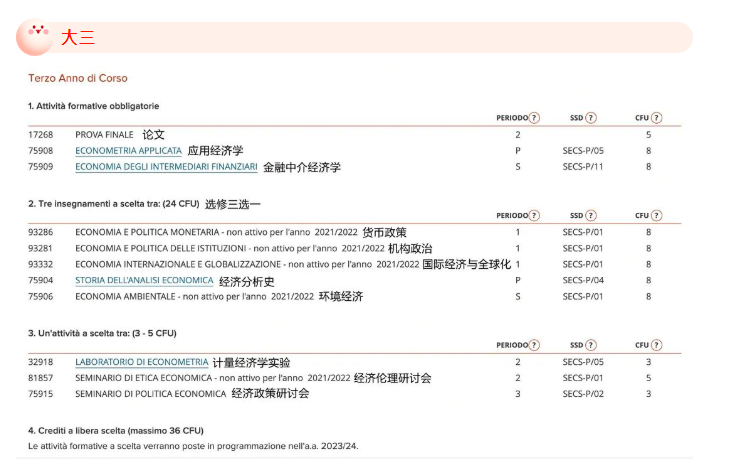Select course code 75915
The width and height of the screenshot is (737, 466).
41,394
